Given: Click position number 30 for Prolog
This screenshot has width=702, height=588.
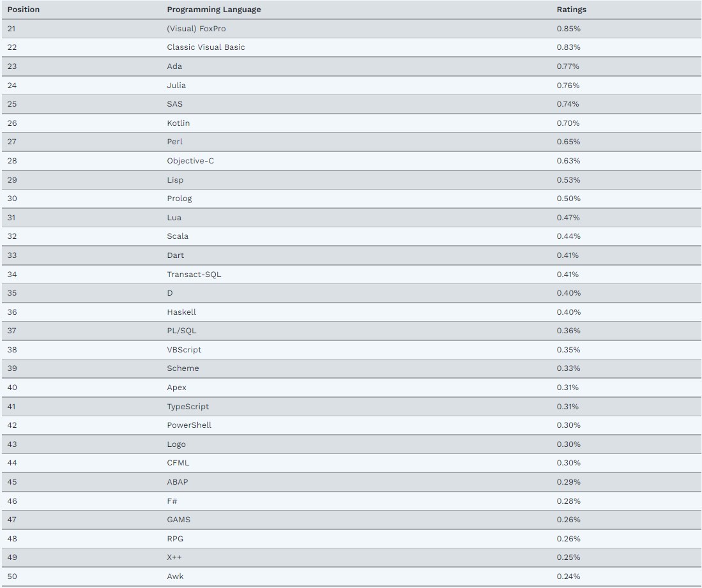Looking at the screenshot, I should [x=12, y=199].
